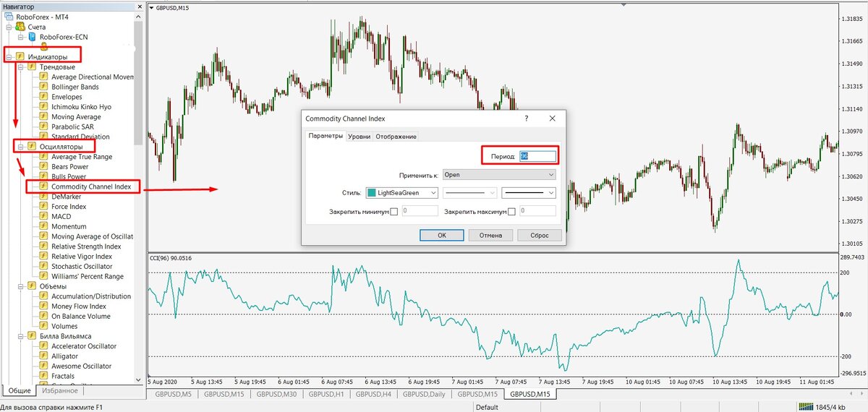Click the MACD indicator icon
Screen dimensions: 868x412
pos(43,217)
